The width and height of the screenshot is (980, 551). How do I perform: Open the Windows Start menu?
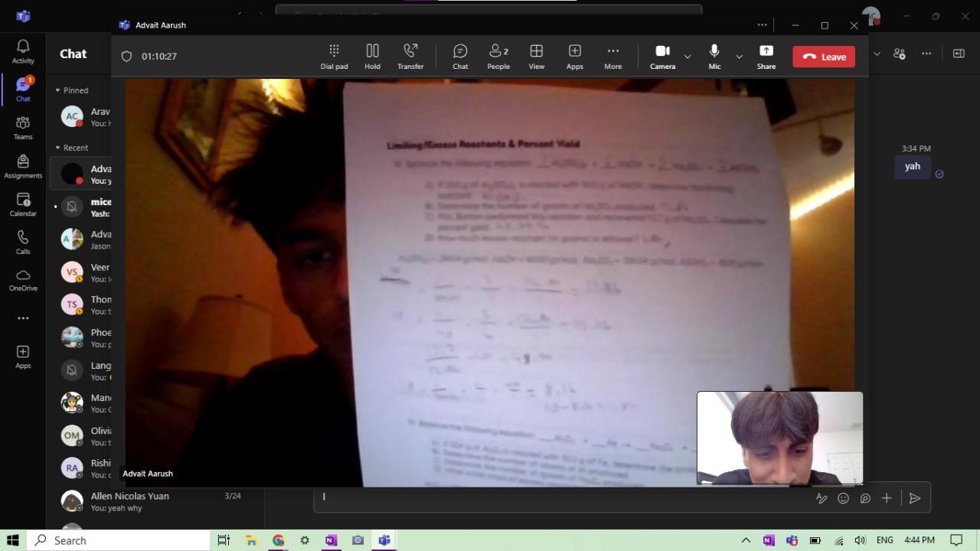pyautogui.click(x=12, y=540)
